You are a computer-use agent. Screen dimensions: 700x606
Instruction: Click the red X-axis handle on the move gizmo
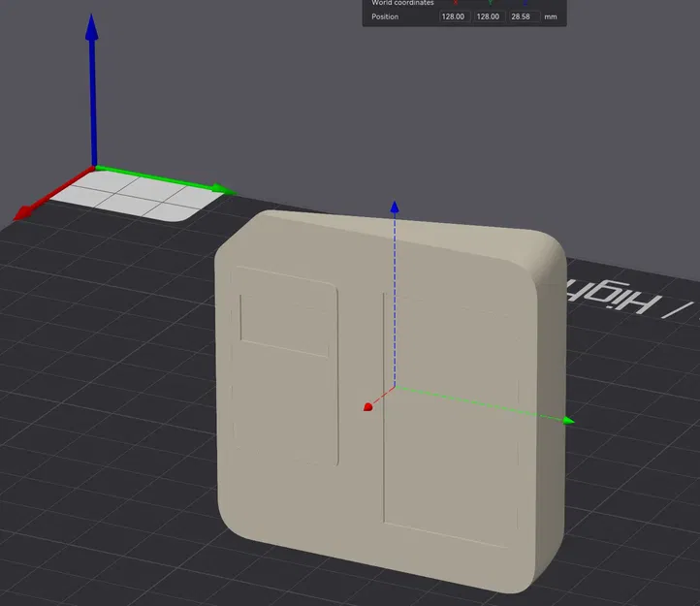pos(367,407)
